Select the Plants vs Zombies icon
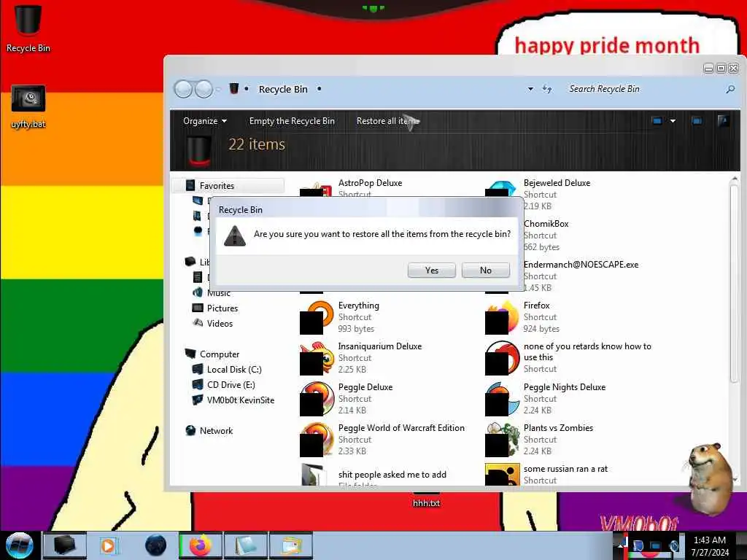This screenshot has height=560, width=747. pyautogui.click(x=502, y=440)
